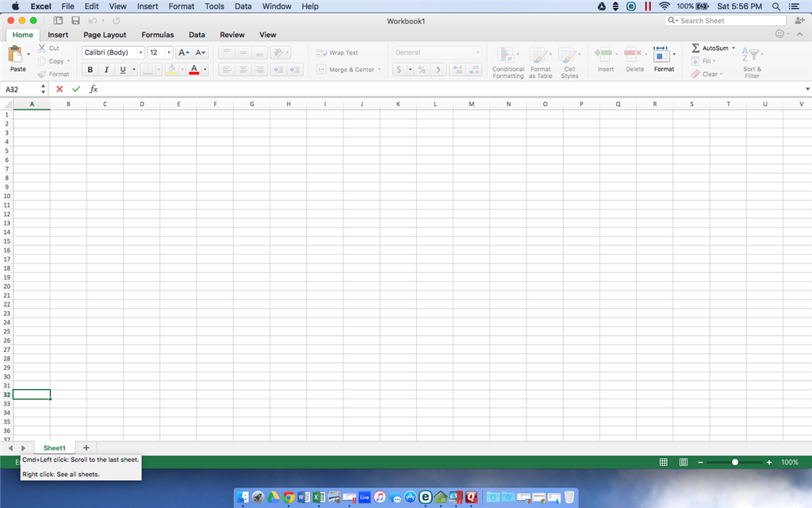812x508 pixels.
Task: Click the AutoSum sigma icon
Action: pos(695,48)
